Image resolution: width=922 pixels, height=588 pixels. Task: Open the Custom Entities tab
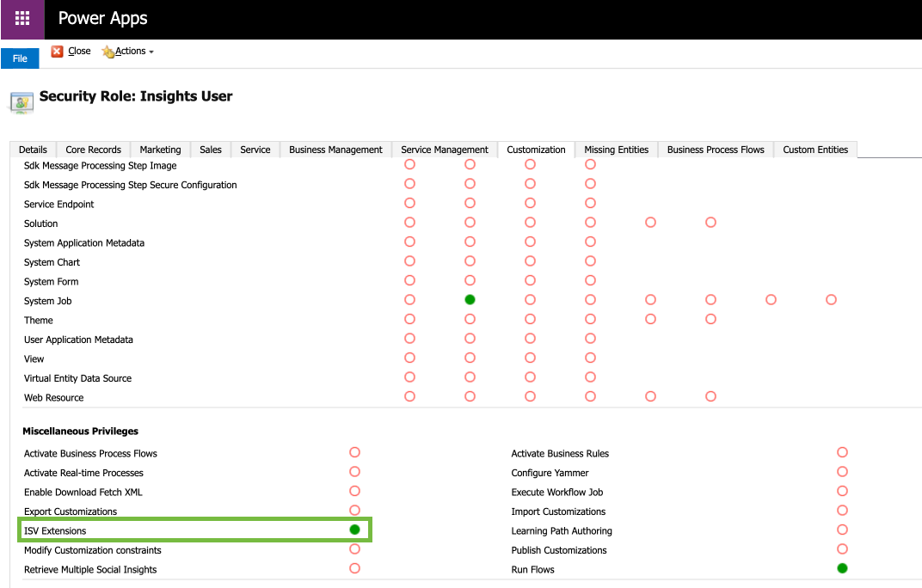815,150
